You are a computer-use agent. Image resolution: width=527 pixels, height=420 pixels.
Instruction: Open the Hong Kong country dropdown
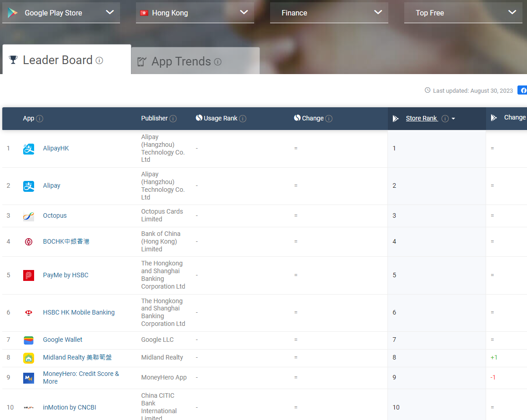coord(195,13)
